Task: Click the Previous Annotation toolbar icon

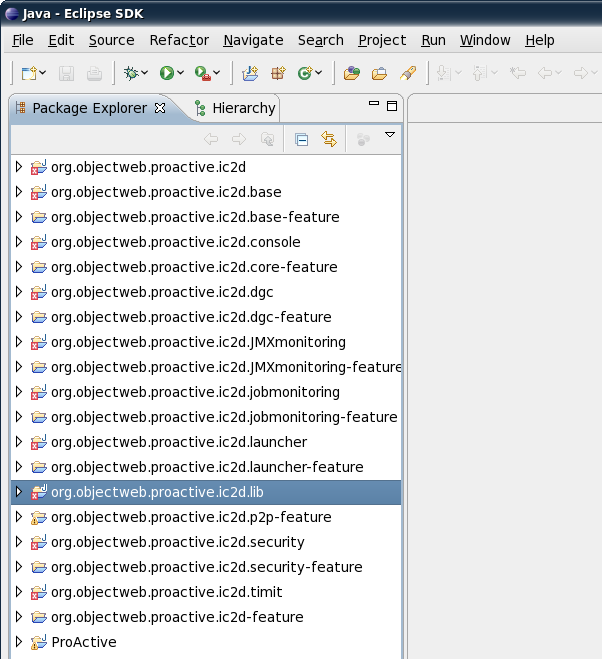Action: (x=479, y=74)
